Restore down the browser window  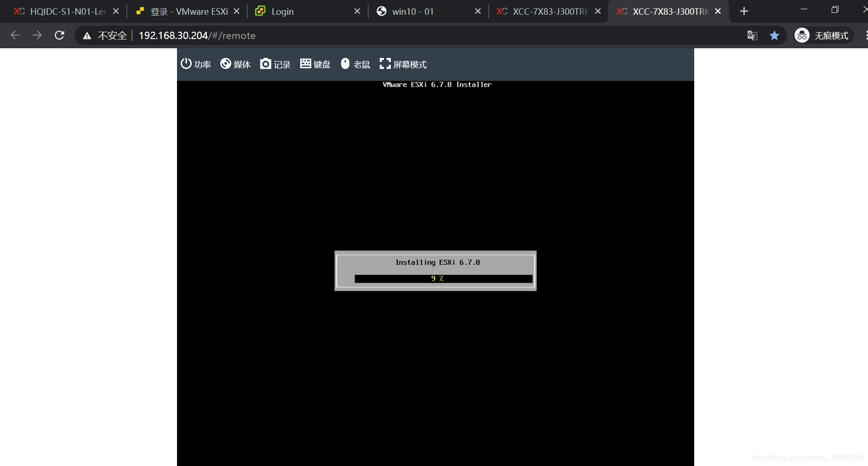pos(835,10)
